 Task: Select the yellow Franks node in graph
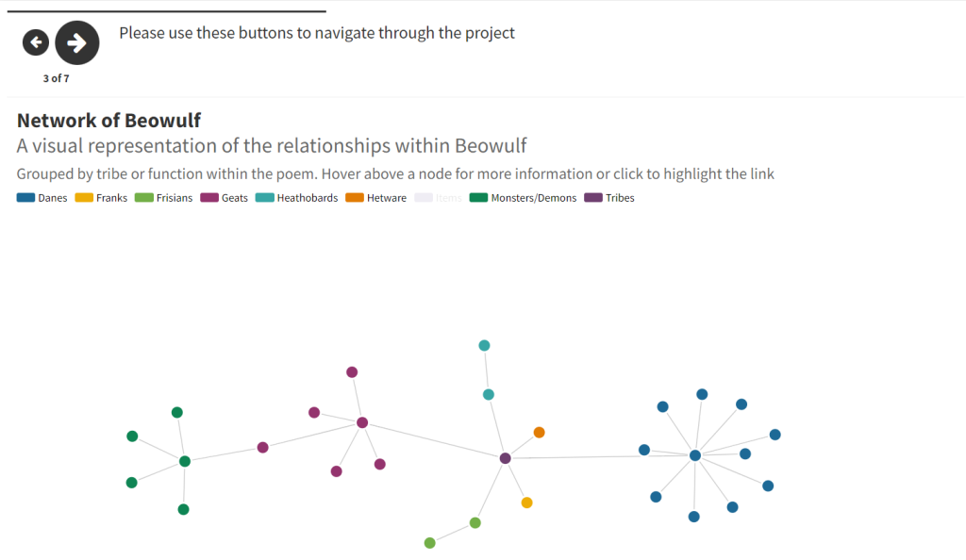(x=527, y=502)
